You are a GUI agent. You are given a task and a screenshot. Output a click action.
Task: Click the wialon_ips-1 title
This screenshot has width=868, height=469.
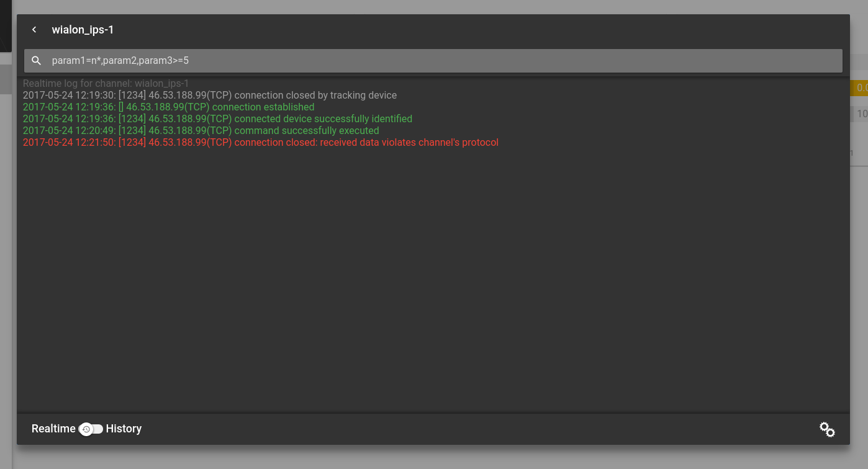coord(83,30)
